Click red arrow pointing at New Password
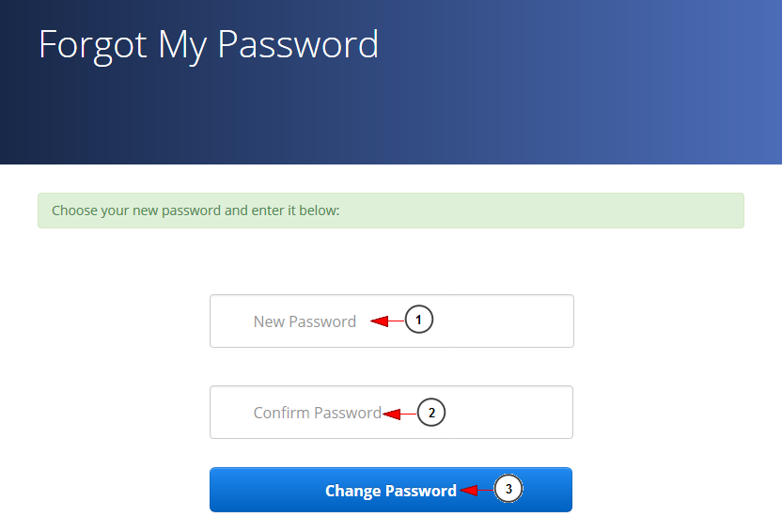This screenshot has width=782, height=532. coord(380,321)
